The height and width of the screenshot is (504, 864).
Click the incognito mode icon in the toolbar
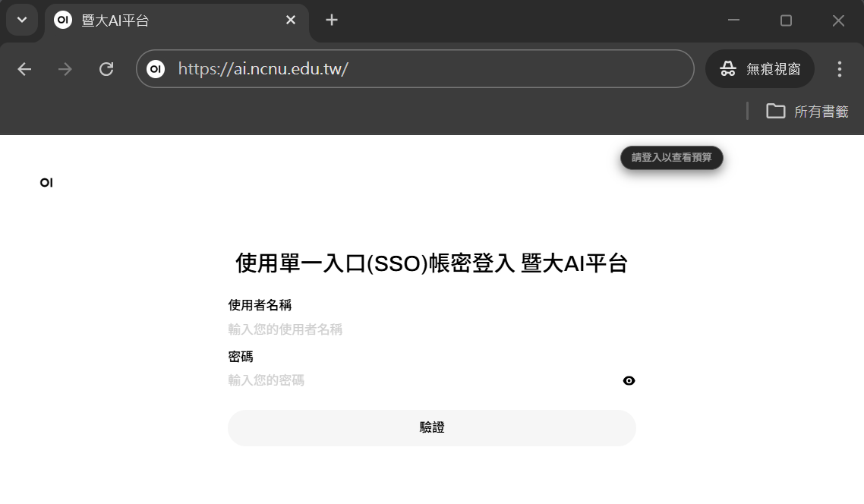click(x=727, y=68)
